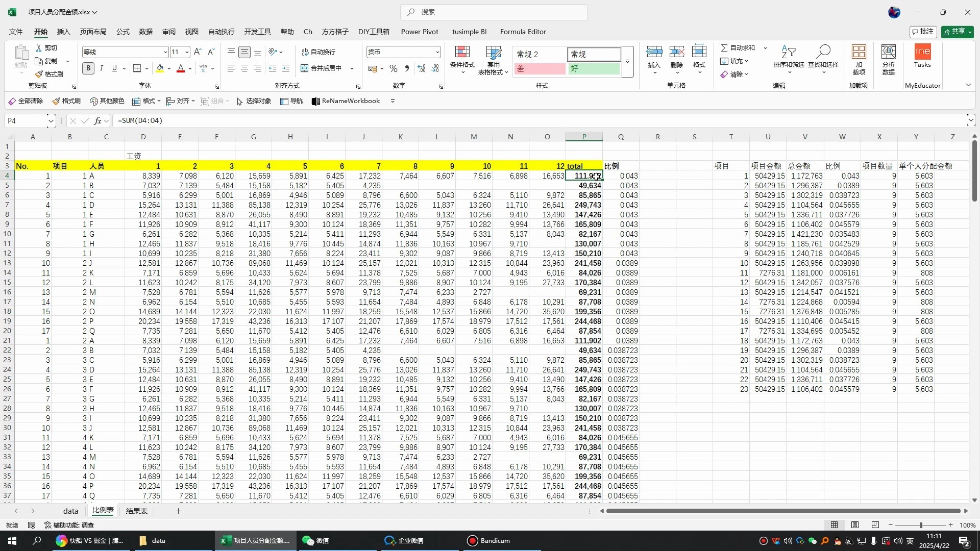Image resolution: width=980 pixels, height=551 pixels.
Task: Toggle middle vertical alignment button
Action: [244, 52]
